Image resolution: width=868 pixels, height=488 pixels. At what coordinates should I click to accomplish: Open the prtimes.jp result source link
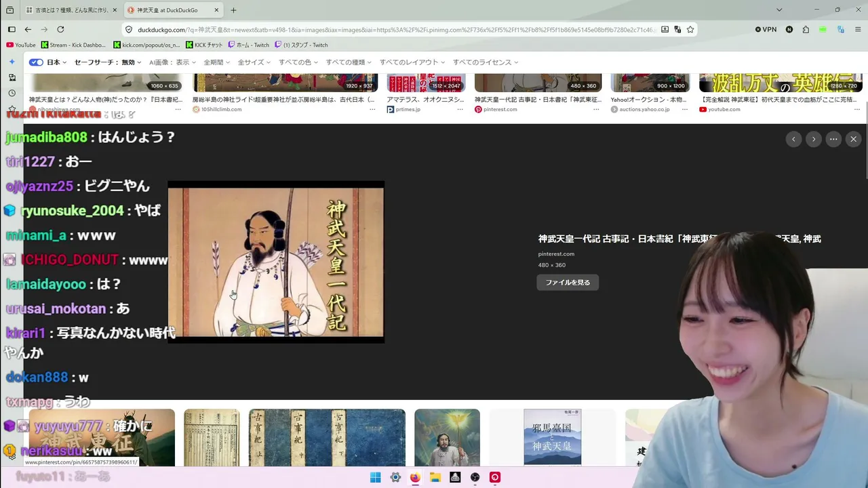click(403, 109)
